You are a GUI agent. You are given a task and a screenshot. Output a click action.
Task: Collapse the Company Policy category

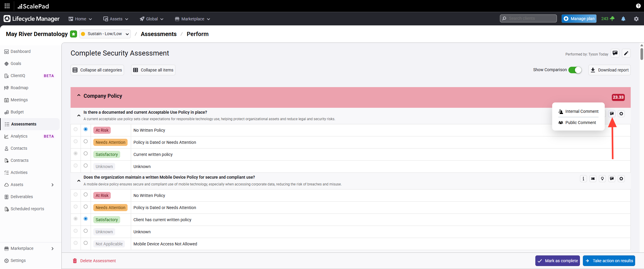point(79,96)
